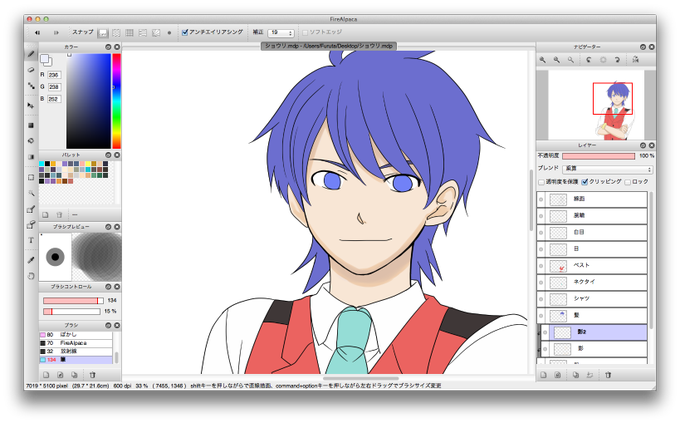Select the Bucket fill tool
The height and width of the screenshot is (423, 680).
[x=31, y=141]
